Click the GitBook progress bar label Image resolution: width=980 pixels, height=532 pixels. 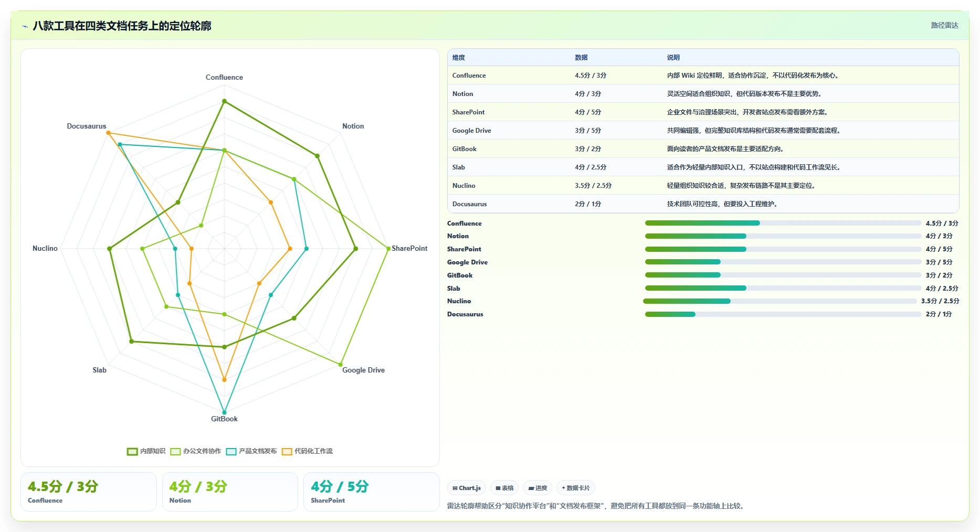point(460,275)
